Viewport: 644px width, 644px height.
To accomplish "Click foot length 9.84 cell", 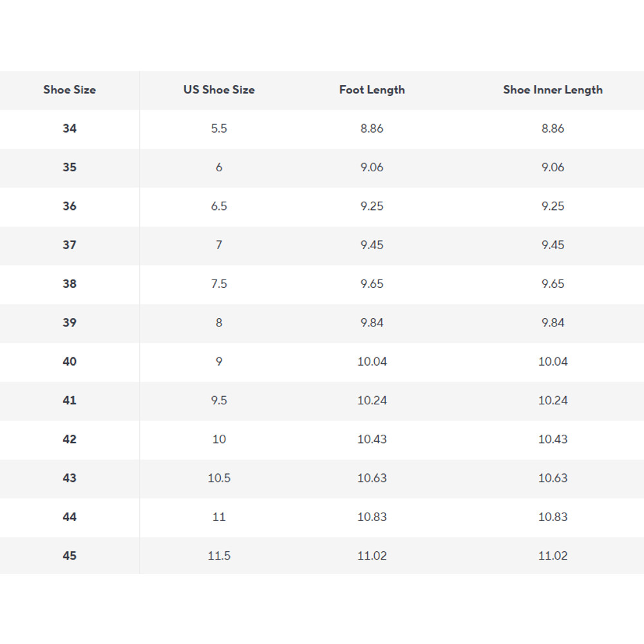I will pyautogui.click(x=372, y=323).
